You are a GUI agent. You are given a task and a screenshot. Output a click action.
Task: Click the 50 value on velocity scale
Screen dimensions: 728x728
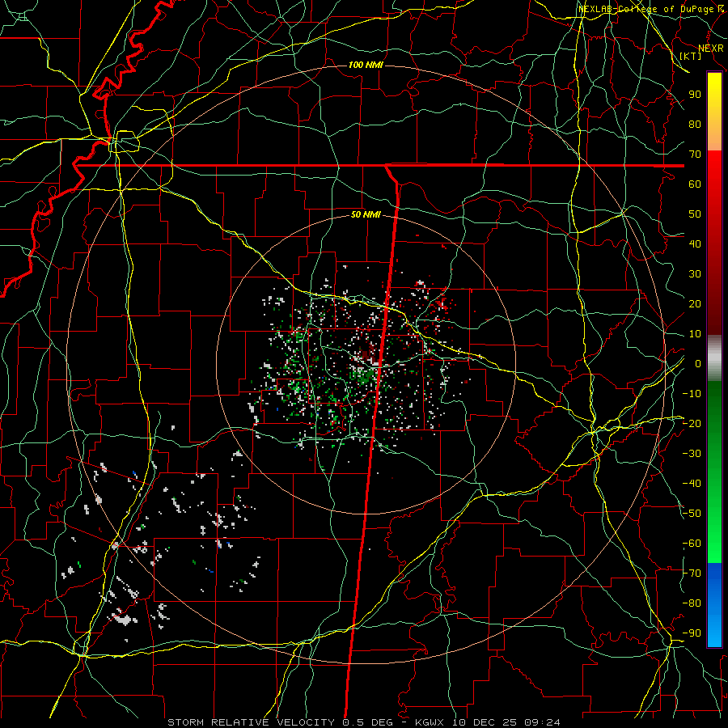[695, 214]
